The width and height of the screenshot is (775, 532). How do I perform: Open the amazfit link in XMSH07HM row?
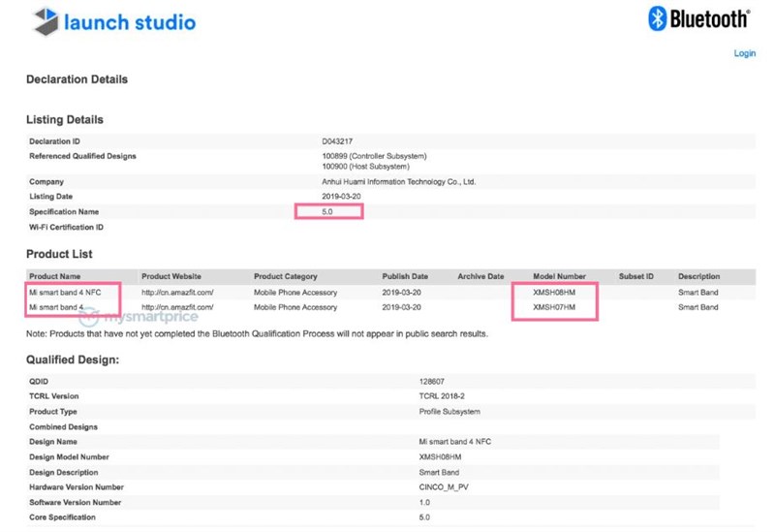click(x=177, y=307)
